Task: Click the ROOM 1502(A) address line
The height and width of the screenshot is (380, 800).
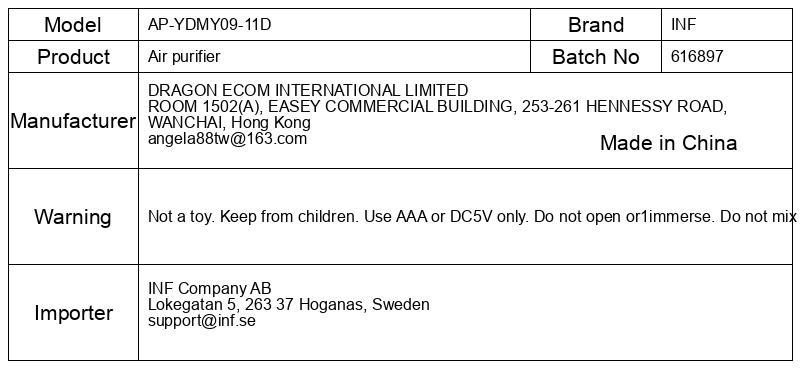Action: [437, 107]
